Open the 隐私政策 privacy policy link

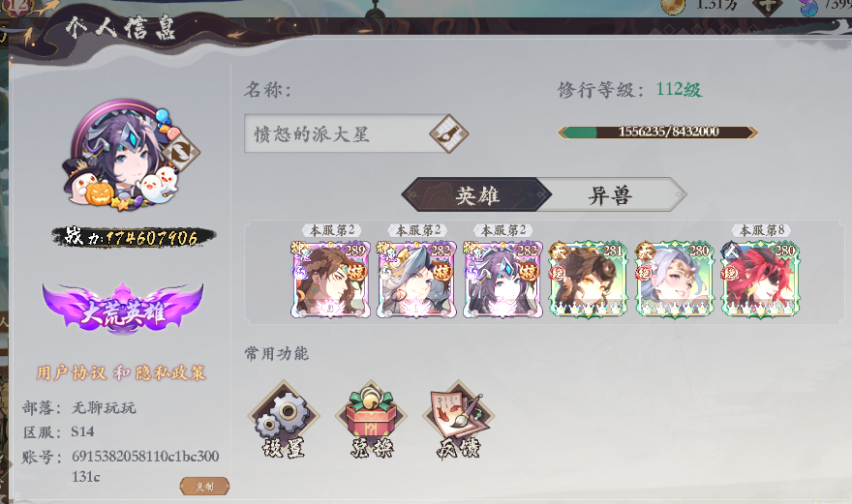pyautogui.click(x=170, y=372)
